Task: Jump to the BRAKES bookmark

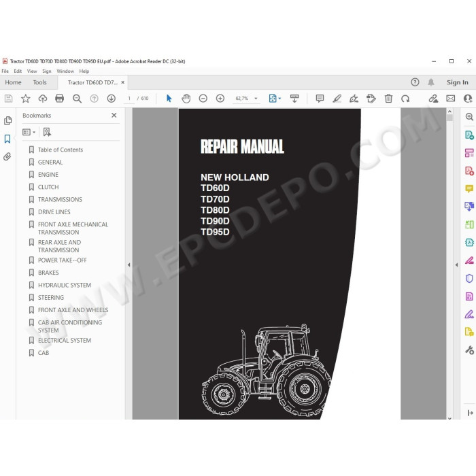Action: (48, 273)
